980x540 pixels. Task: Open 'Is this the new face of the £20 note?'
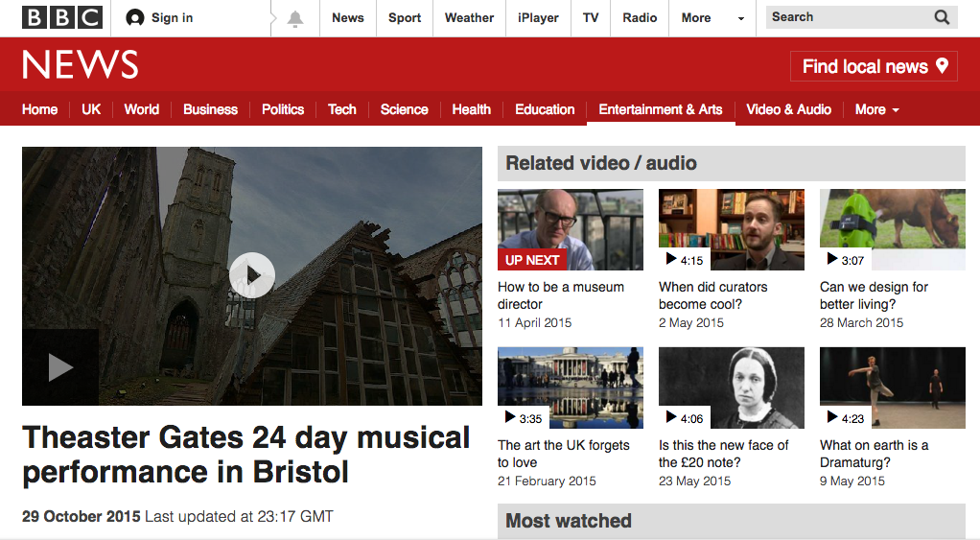click(724, 454)
